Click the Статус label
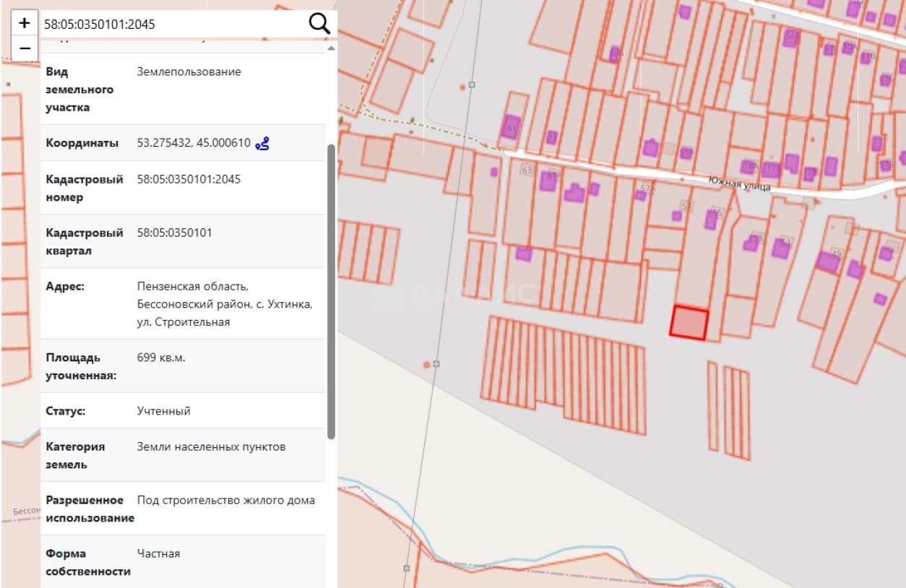 [x=66, y=411]
